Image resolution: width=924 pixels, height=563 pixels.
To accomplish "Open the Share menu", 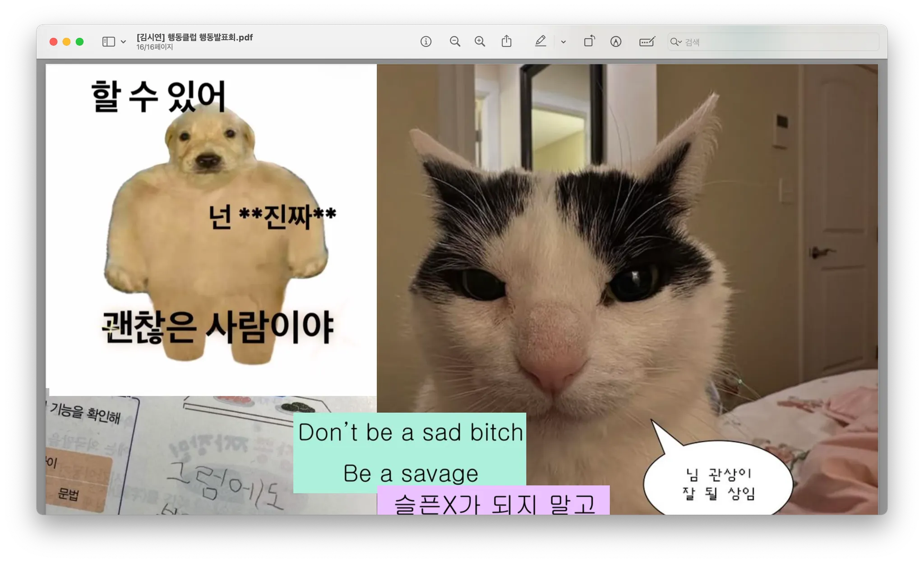I will pos(506,42).
